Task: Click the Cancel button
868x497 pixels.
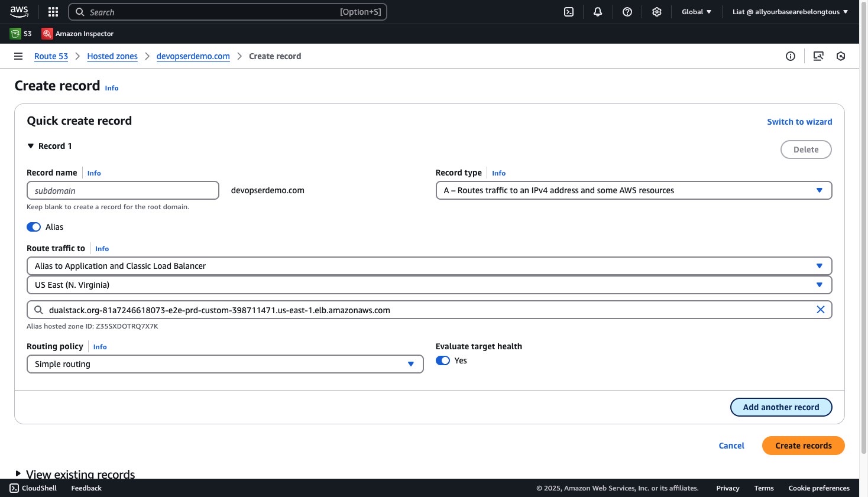Action: [x=731, y=446]
